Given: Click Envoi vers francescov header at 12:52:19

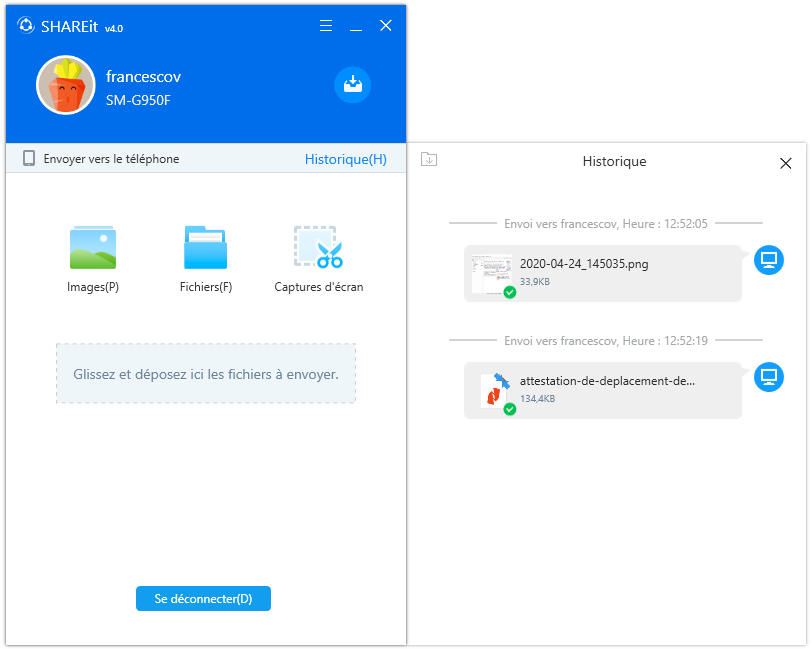Looking at the screenshot, I should [605, 341].
